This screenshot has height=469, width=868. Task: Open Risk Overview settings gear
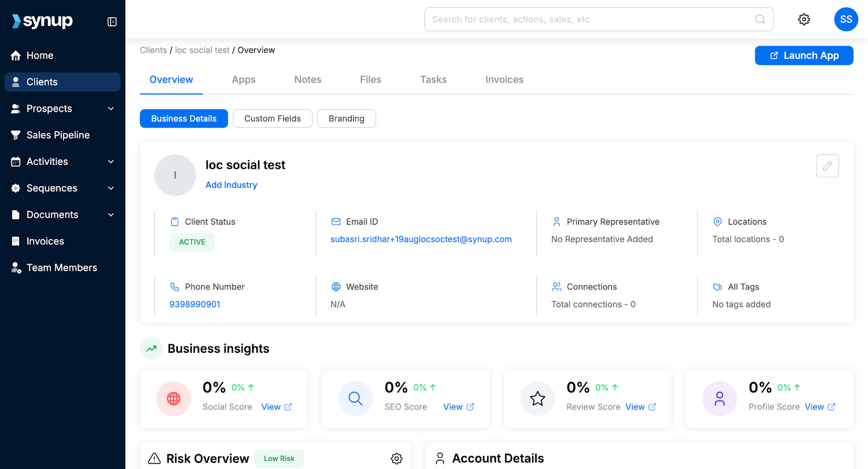(397, 459)
